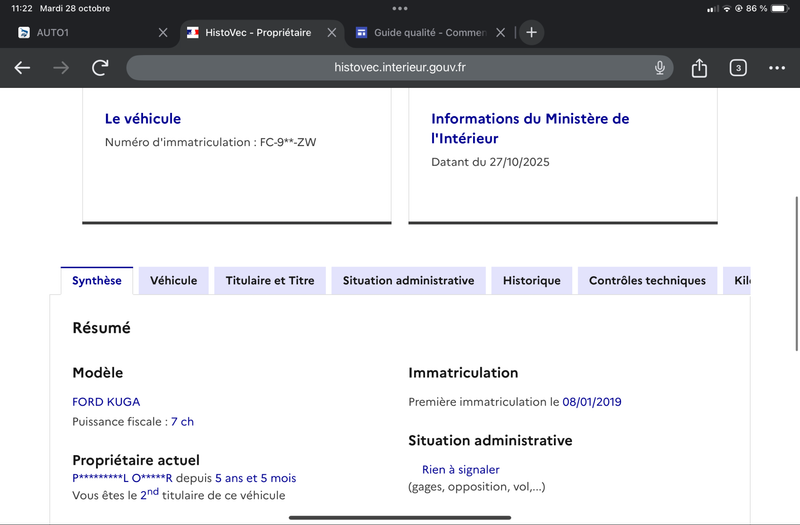Select the Véhicule tab

point(174,281)
